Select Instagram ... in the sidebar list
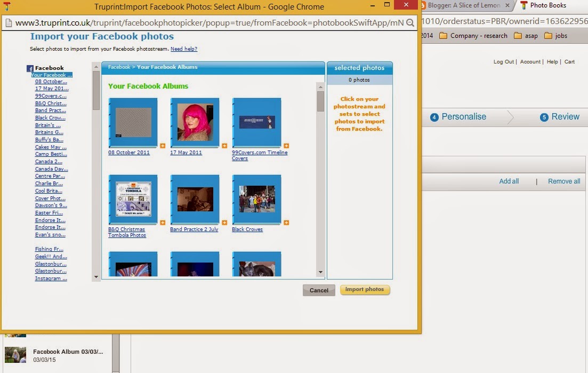 [x=51, y=279]
